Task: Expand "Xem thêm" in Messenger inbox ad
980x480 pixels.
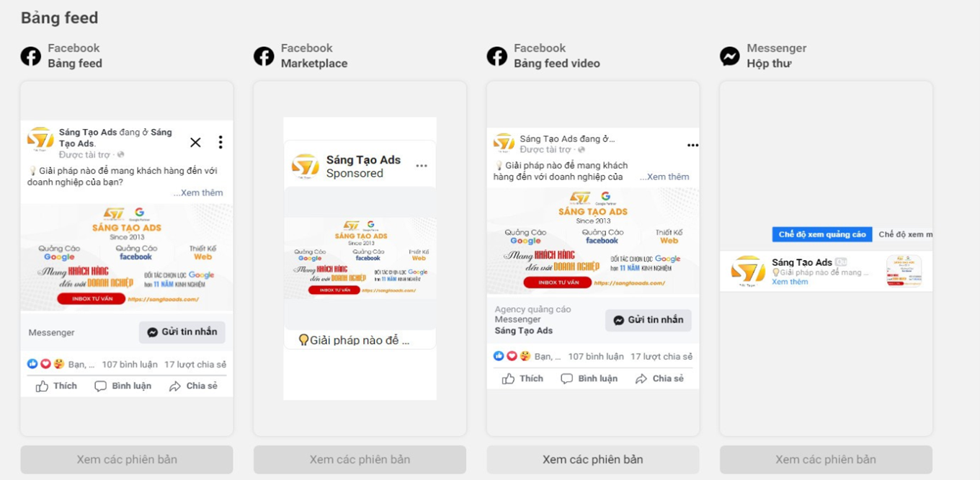Action: coord(790,282)
